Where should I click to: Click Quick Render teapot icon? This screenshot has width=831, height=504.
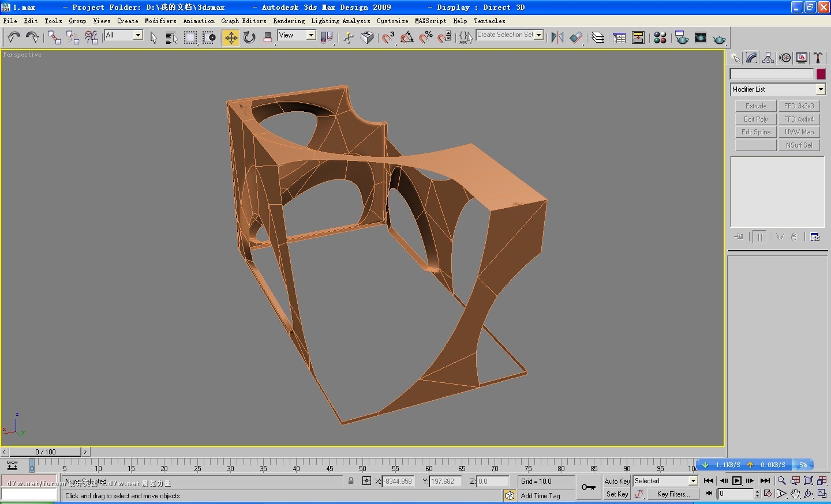coord(719,39)
